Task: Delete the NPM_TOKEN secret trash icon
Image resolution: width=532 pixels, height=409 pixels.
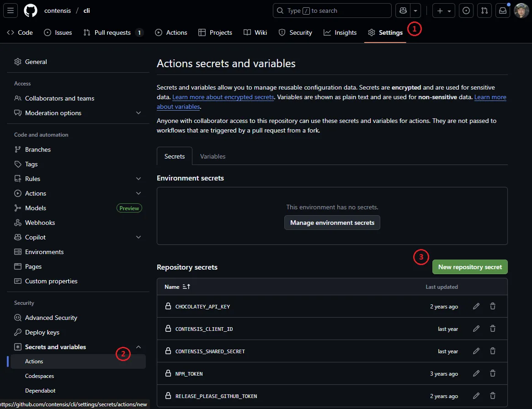Action: 493,374
